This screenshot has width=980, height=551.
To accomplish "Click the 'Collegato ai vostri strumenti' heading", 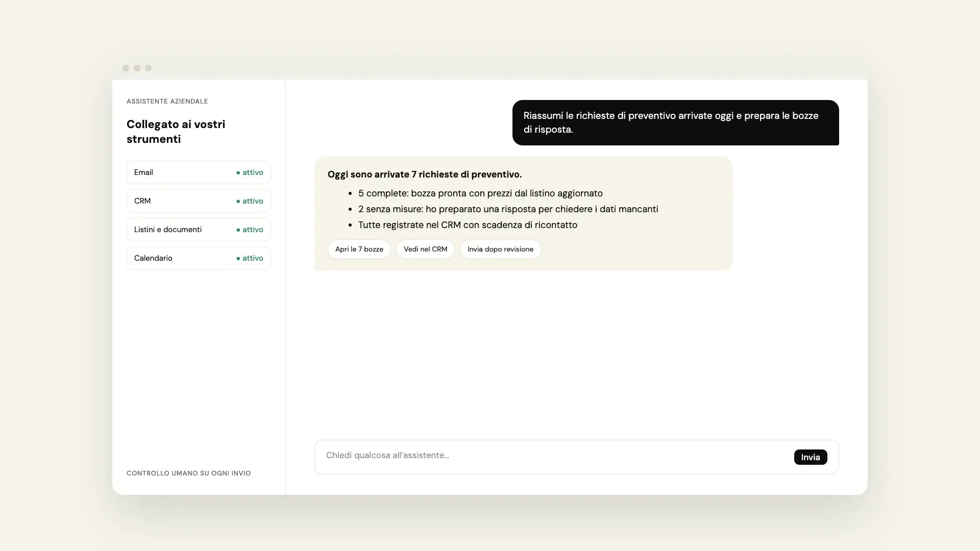I will coord(176,132).
